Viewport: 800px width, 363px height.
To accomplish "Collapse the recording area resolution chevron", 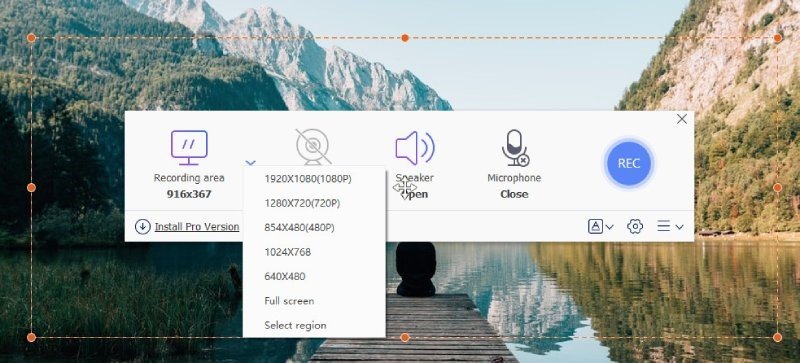I will point(250,163).
